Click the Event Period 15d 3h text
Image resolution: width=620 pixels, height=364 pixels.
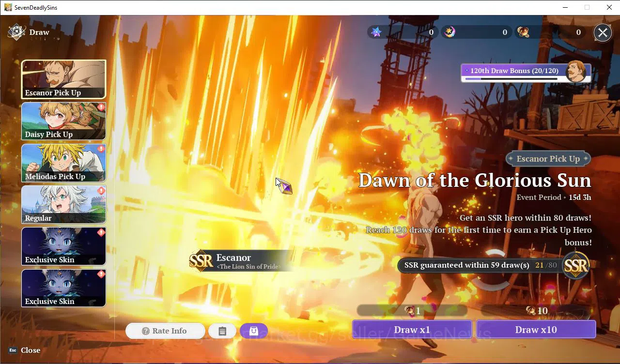[554, 197]
